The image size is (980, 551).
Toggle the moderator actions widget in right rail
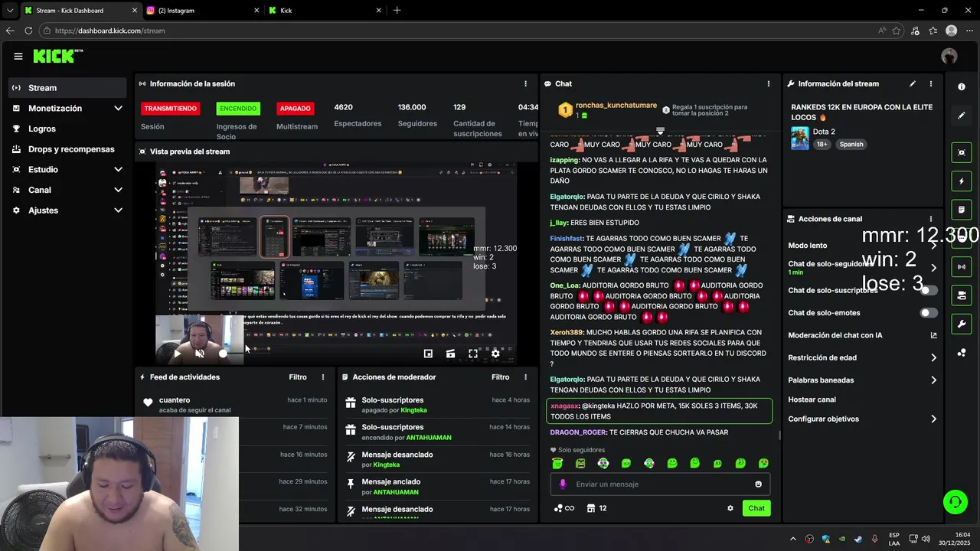point(962,210)
